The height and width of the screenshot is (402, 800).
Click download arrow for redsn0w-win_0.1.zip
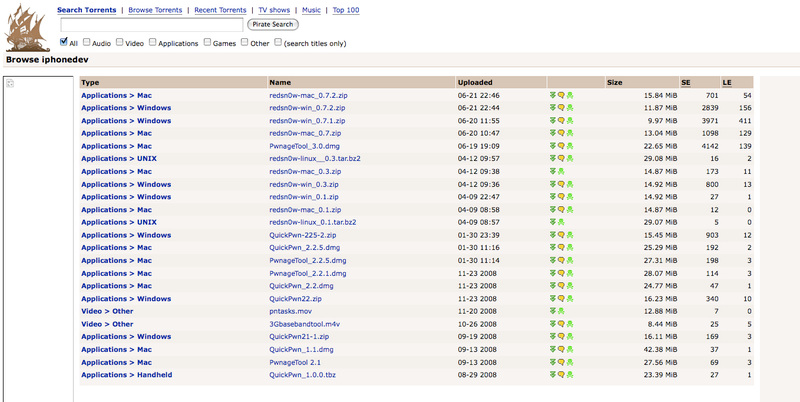pos(553,196)
